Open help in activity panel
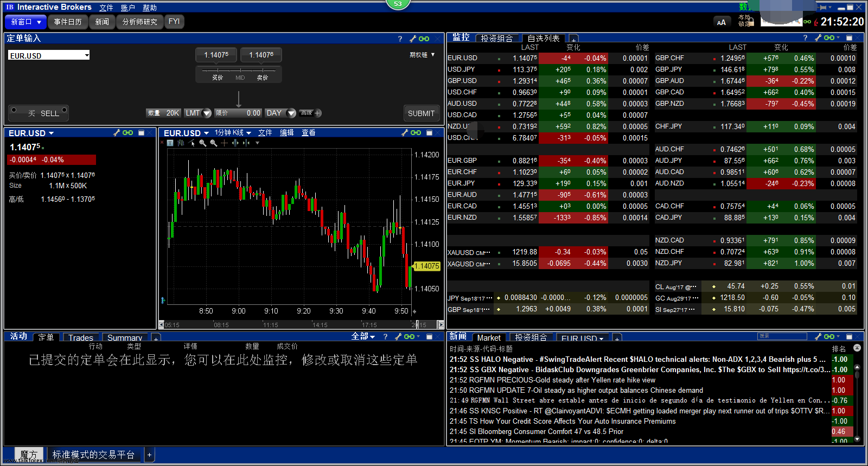Viewport: 868px width, 466px height. pyautogui.click(x=385, y=336)
